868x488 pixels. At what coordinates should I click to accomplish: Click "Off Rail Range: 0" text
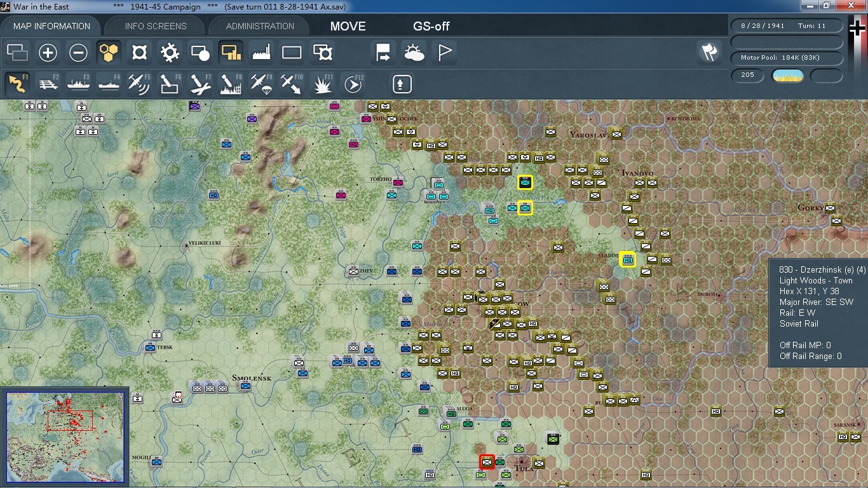811,356
